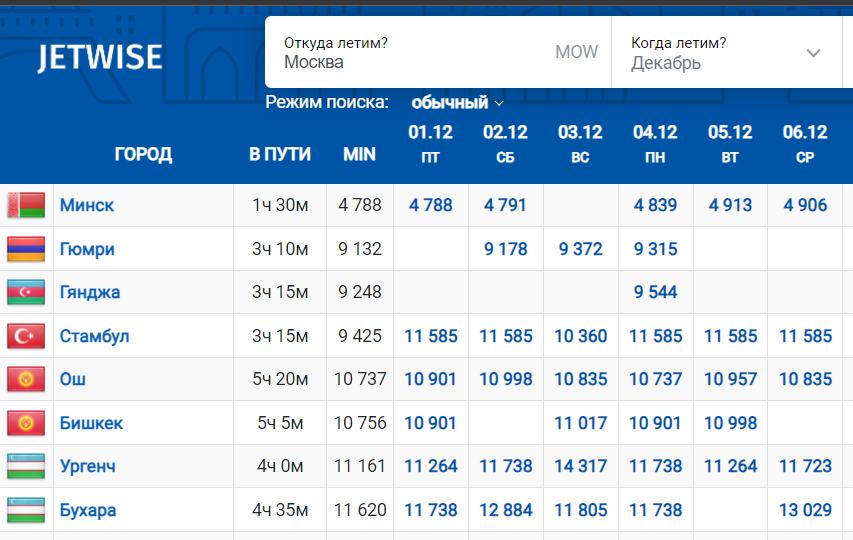Click the chevron arrow beside Декабрь
853x540 pixels.
(813, 53)
